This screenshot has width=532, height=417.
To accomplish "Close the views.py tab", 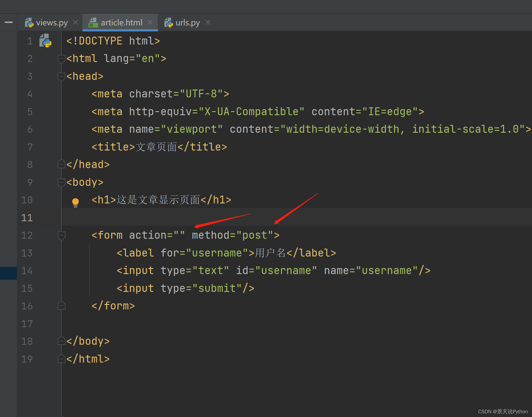I will pos(75,23).
